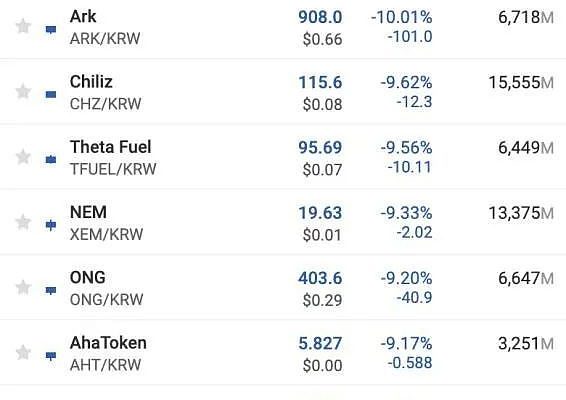Star the ONG coin row
Screen dimensions: 566x400
pyautogui.click(x=23, y=287)
